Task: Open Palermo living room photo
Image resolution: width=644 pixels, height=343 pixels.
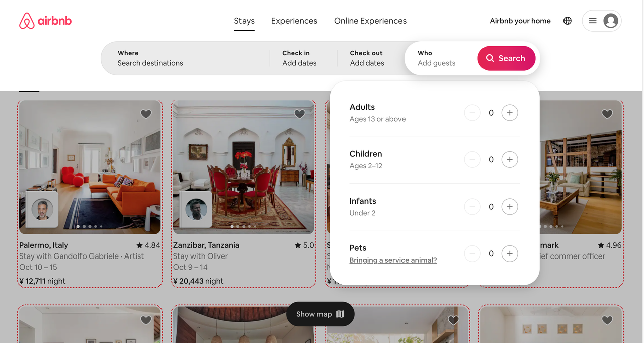Action: click(x=90, y=167)
